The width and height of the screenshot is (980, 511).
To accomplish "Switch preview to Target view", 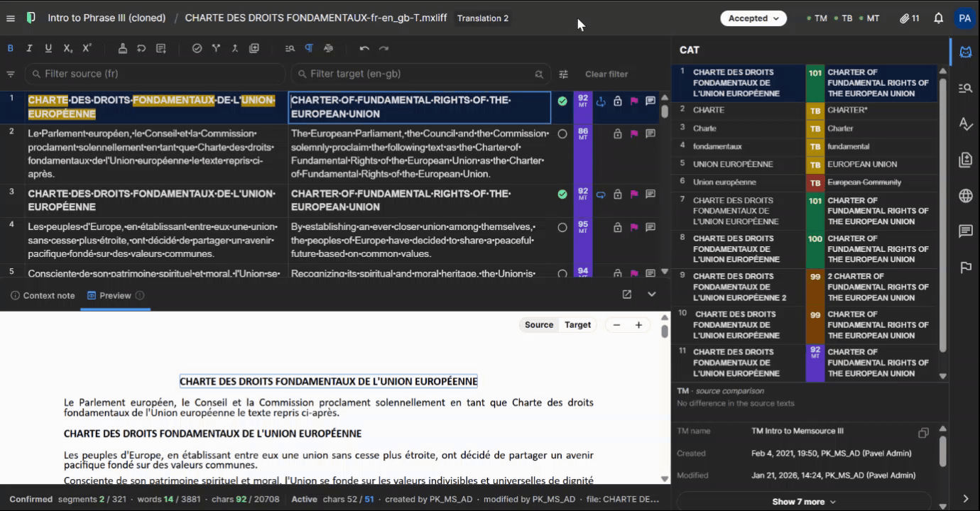I will click(577, 325).
